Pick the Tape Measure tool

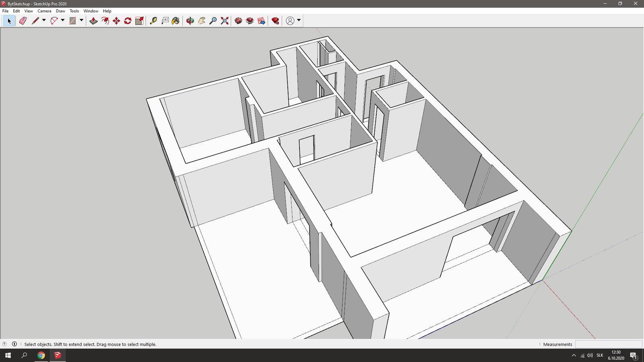(x=153, y=21)
